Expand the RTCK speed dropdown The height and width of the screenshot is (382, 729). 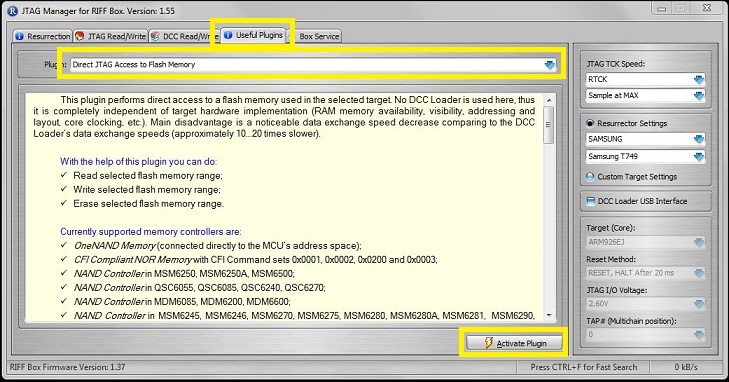point(646,79)
